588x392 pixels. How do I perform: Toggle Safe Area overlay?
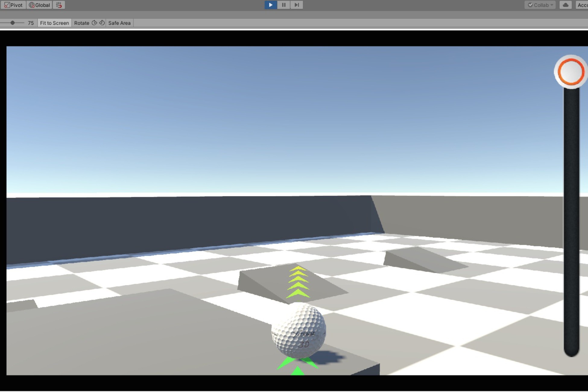119,23
